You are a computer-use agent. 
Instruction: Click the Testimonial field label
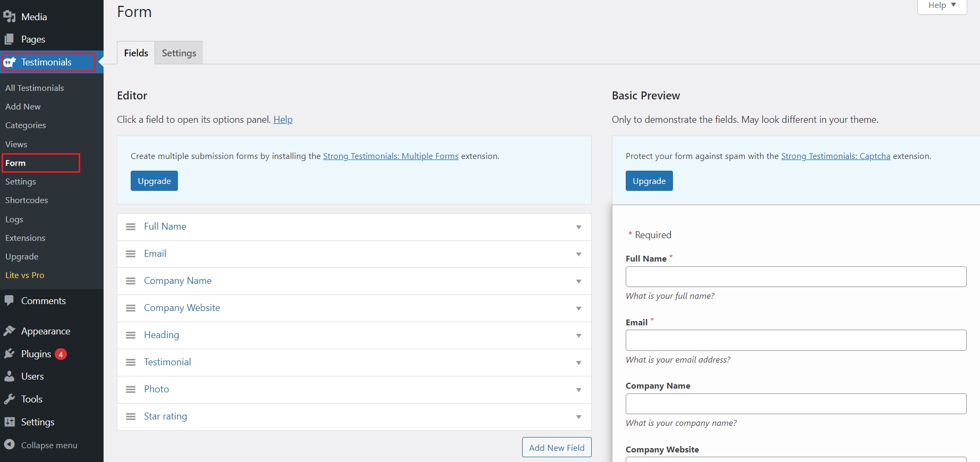click(x=167, y=362)
